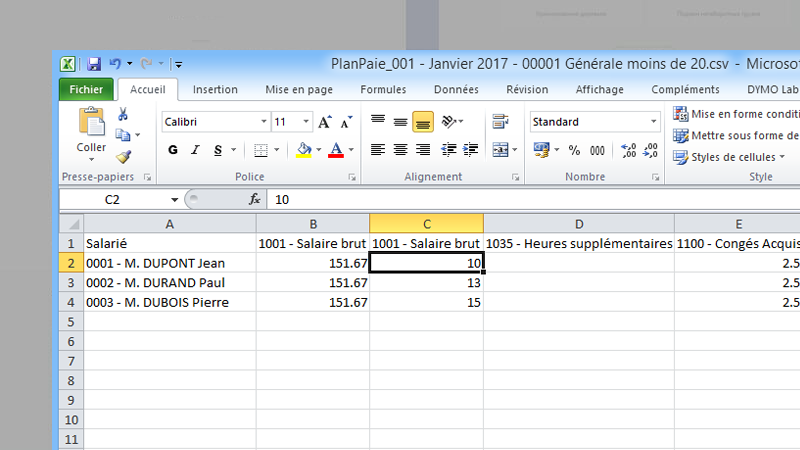Click the Coller paste icon
This screenshot has width=800, height=450.
(91, 130)
